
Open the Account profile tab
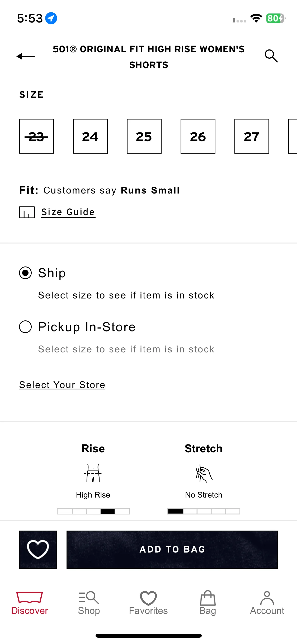click(267, 603)
